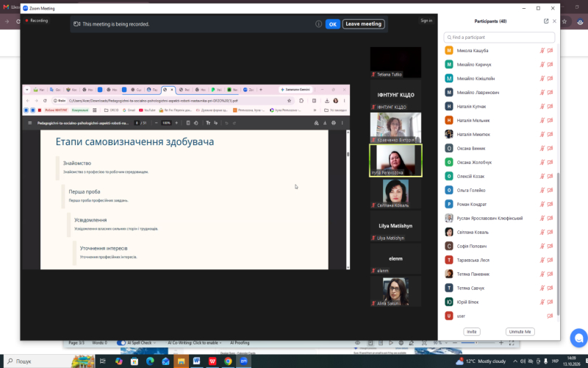This screenshot has height=368, width=588.
Task: Open Microsoft Edge from the taskbar
Action: [x=150, y=361]
